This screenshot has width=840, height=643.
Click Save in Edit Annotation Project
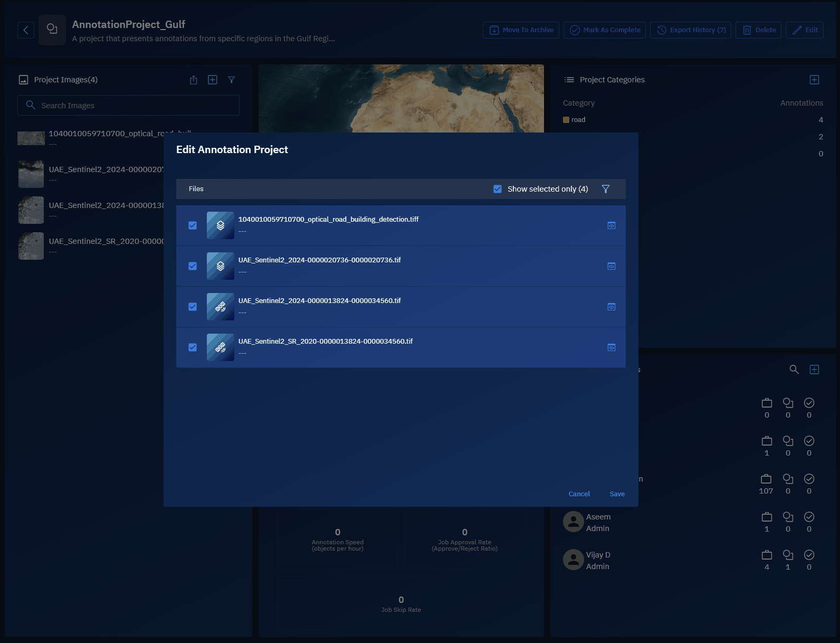pyautogui.click(x=617, y=494)
